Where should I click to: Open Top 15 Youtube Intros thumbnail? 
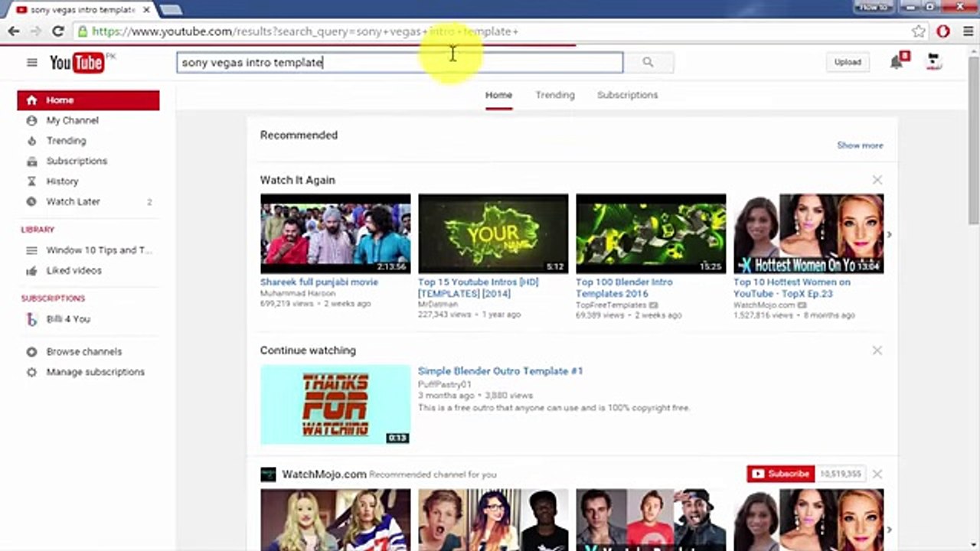coord(493,233)
